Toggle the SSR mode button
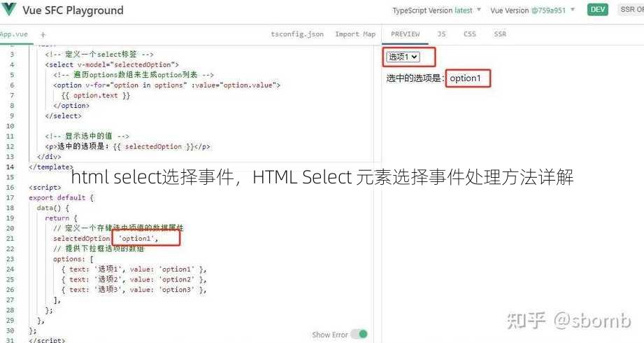The height and width of the screenshot is (343, 644). coord(631,10)
